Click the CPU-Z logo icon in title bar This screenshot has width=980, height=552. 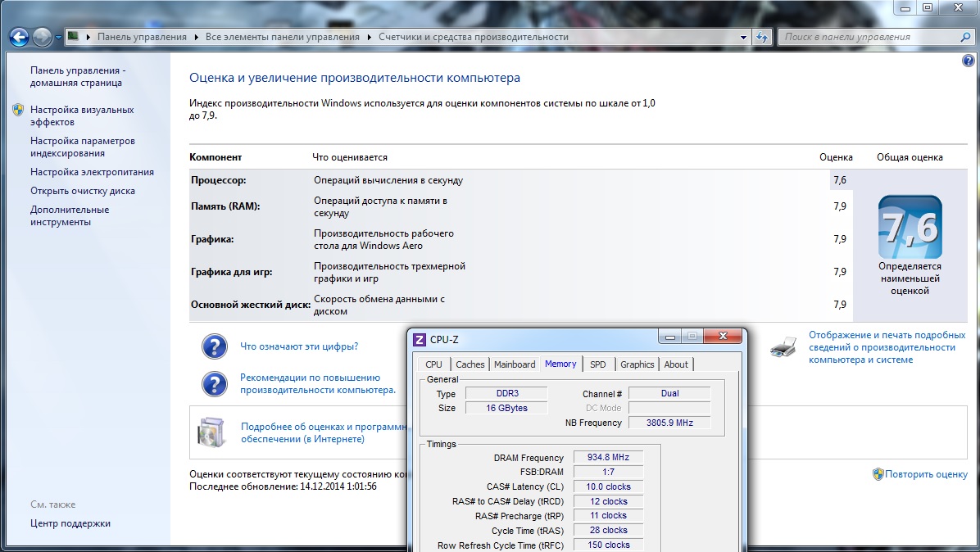420,339
